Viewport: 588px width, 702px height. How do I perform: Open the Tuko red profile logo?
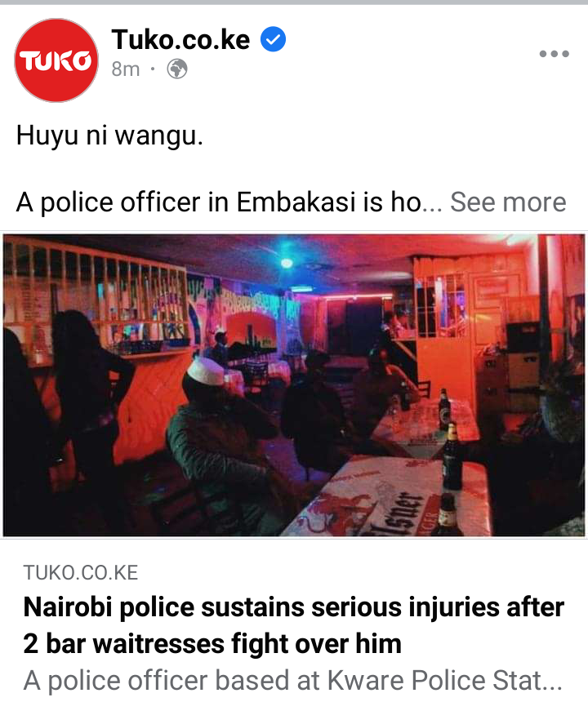point(56,60)
